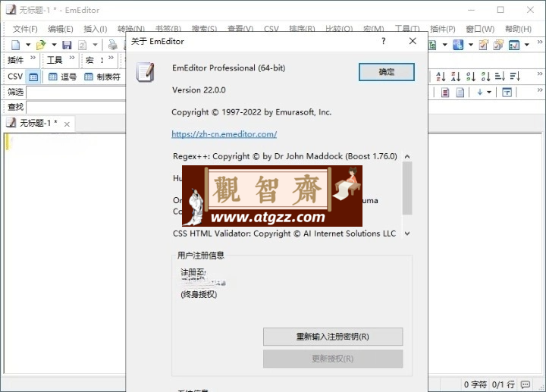Click the blue square toolbar icon
Image resolution: width=546 pixels, height=392 pixels.
click(x=458, y=45)
